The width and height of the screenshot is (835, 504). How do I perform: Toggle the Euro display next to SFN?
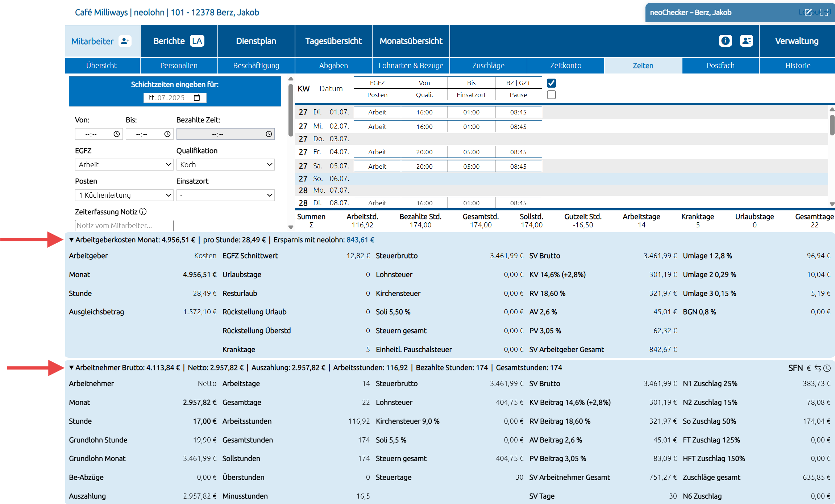tap(809, 368)
